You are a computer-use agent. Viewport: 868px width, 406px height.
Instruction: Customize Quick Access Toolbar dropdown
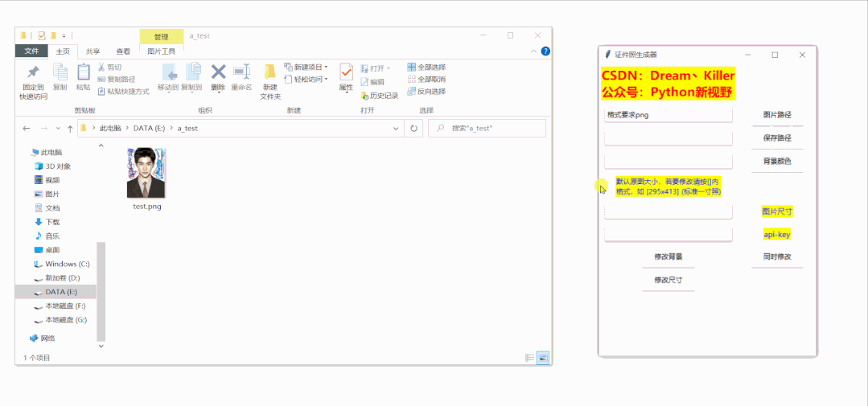coord(64,36)
